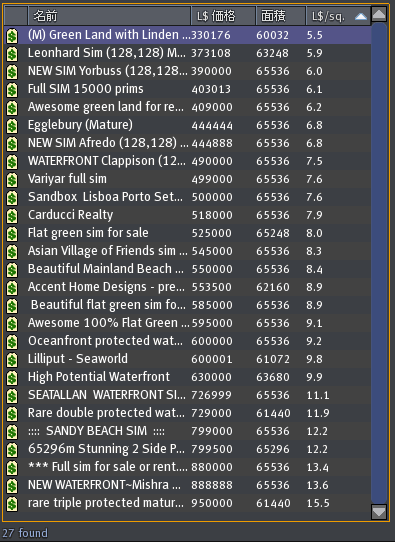The image size is (395, 542).
Task: Click the for-sale icon beside SEATALLAN WATERFRONT
Action: 12,396
